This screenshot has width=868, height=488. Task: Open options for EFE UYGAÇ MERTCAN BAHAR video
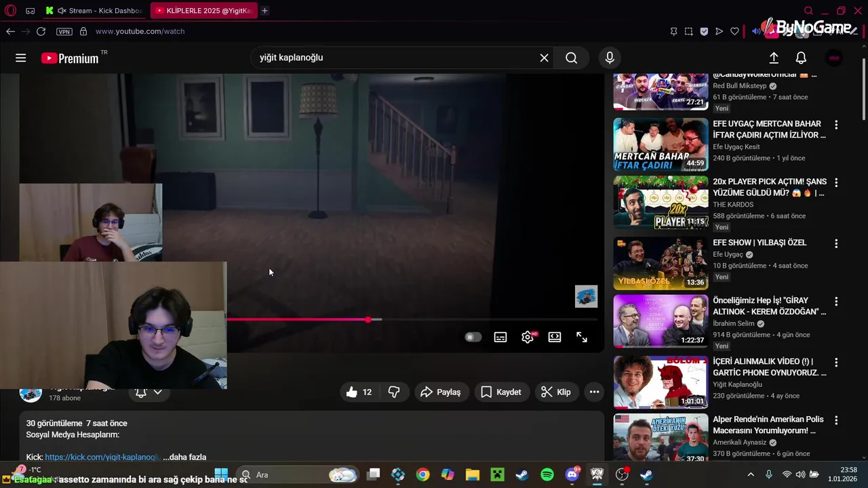(836, 125)
